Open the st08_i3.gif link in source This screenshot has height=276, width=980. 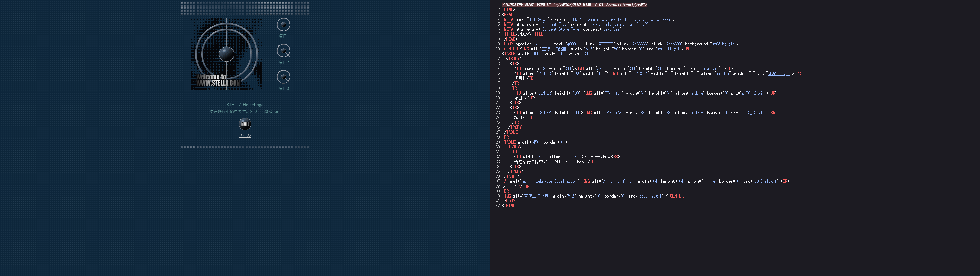753,113
